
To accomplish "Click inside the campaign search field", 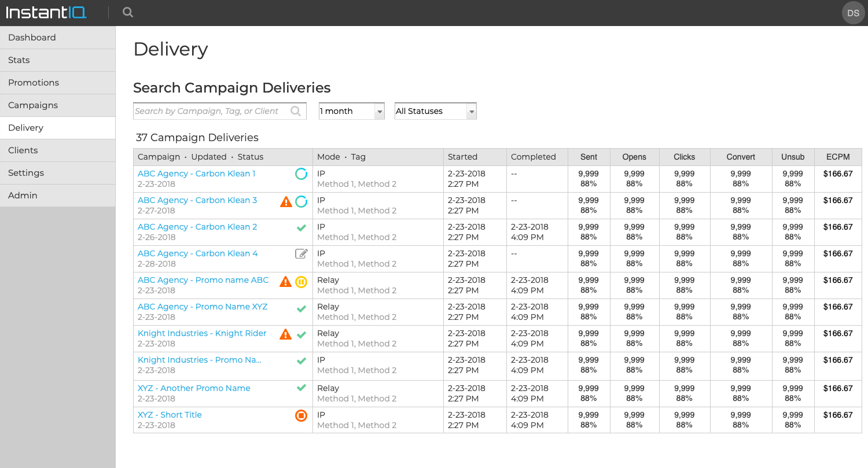I will pos(214,110).
